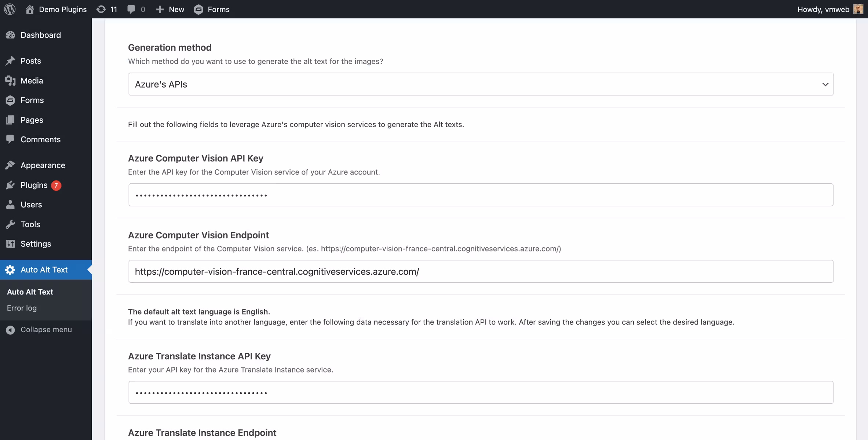Click the Auto Alt Text gear icon
Screen dimensions: 868x440
point(10,270)
